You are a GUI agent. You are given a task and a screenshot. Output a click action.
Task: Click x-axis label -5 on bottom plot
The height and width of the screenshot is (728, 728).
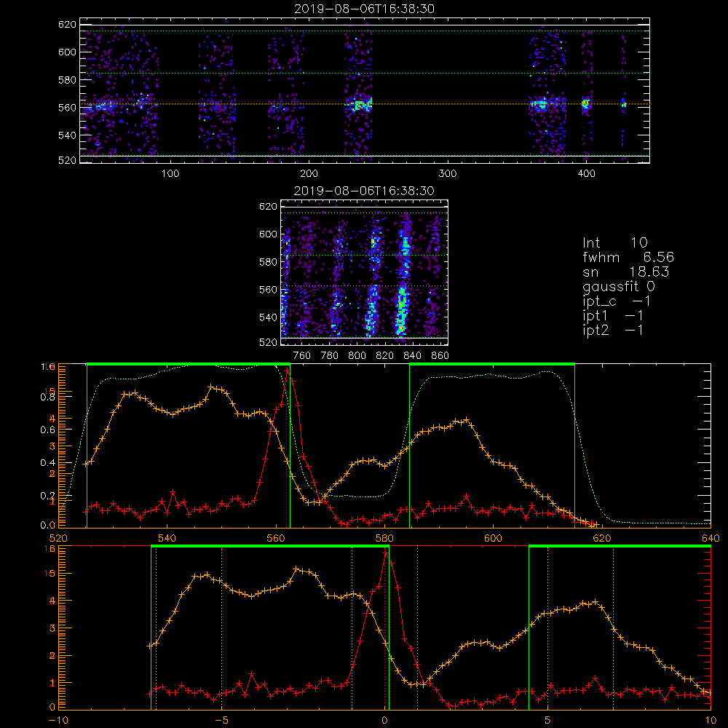tap(221, 720)
